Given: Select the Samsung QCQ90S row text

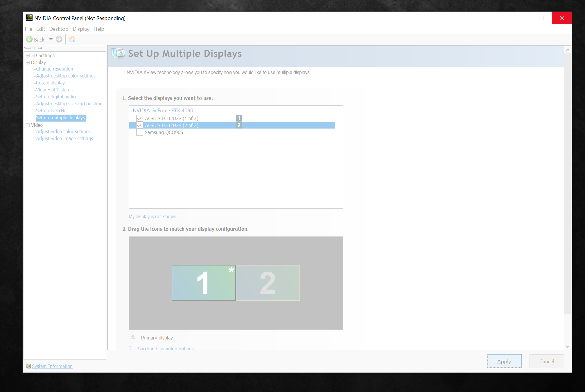Looking at the screenshot, I should coord(164,132).
